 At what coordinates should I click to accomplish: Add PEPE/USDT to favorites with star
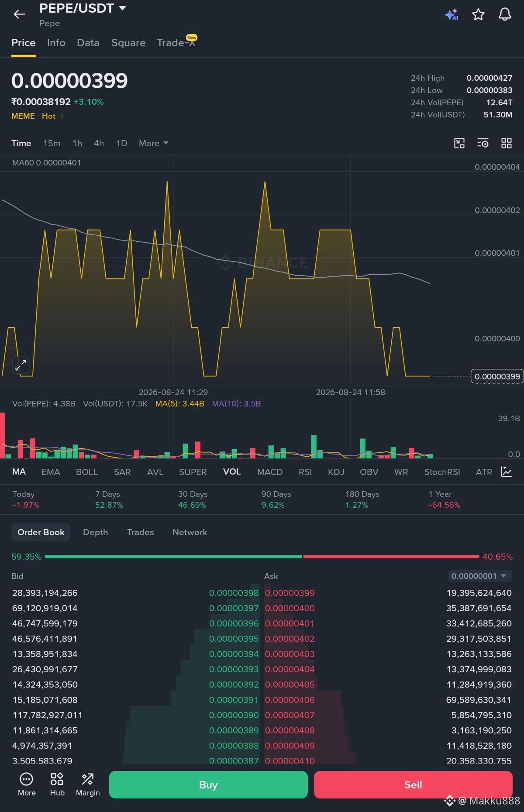[479, 14]
